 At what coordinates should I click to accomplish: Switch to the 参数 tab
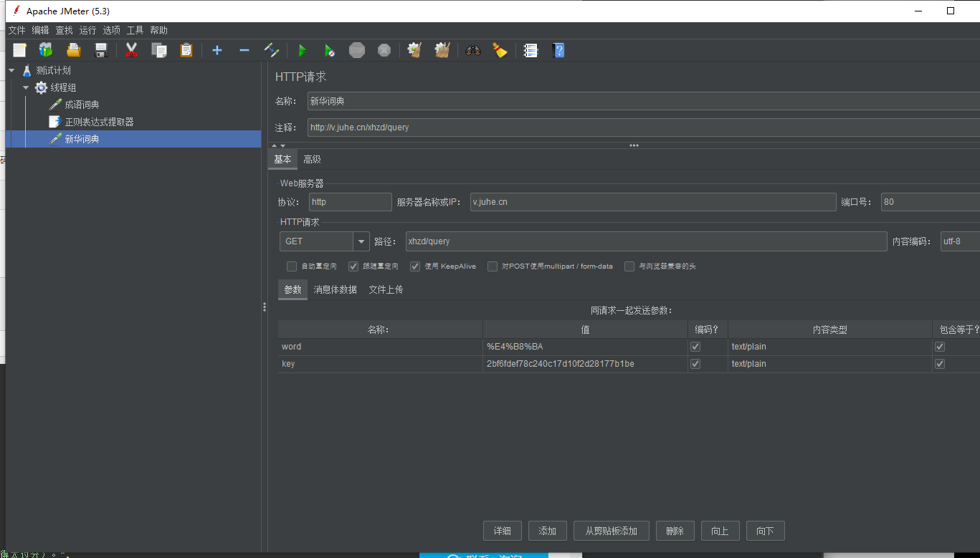pyautogui.click(x=292, y=290)
